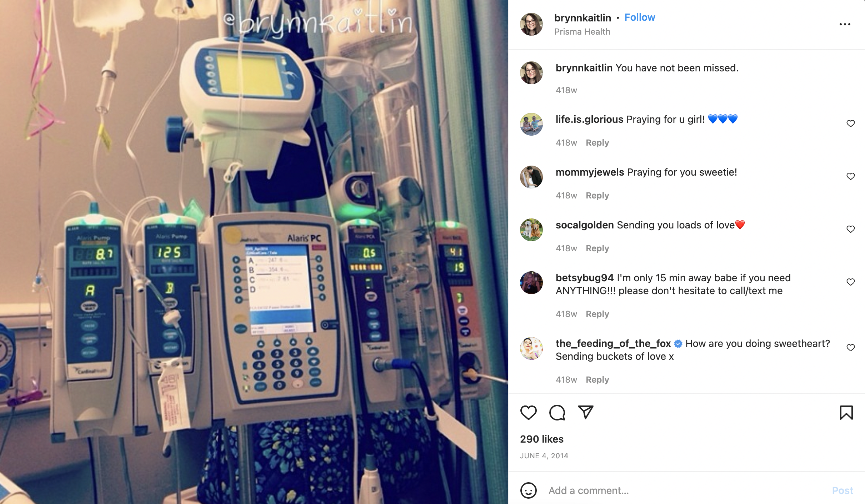Viewport: 865px width, 504px height.
Task: Follow the brynnkaitlin account
Action: point(640,17)
